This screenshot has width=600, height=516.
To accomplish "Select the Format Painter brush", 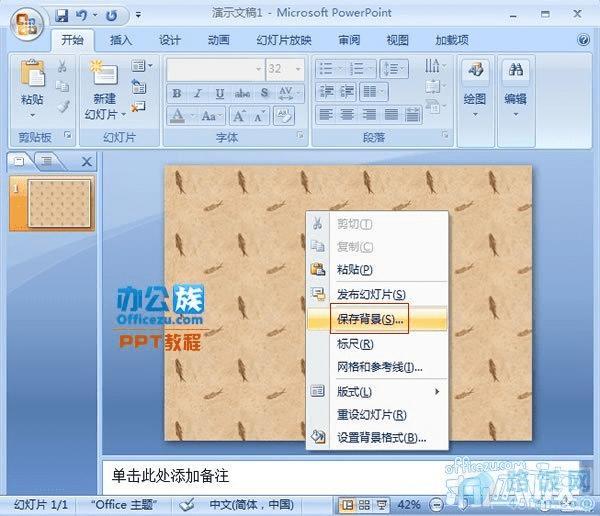I will click(x=63, y=107).
